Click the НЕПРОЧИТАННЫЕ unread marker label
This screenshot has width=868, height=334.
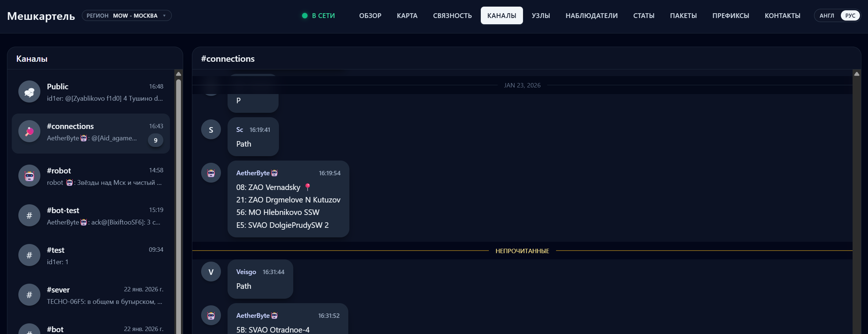coord(522,251)
